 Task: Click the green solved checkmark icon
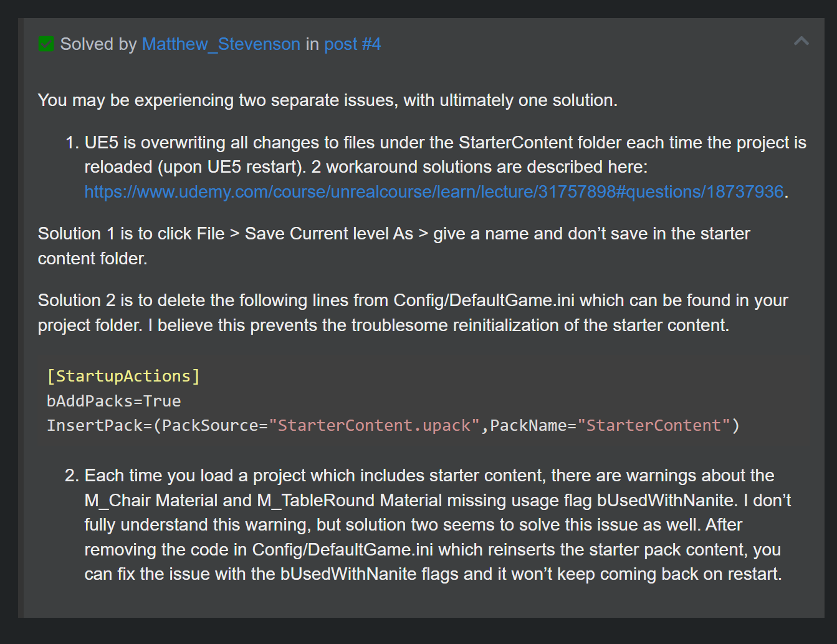[x=45, y=44]
